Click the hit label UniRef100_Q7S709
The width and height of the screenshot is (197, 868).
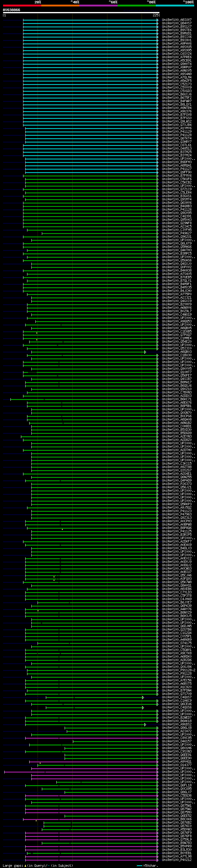(176, 694)
